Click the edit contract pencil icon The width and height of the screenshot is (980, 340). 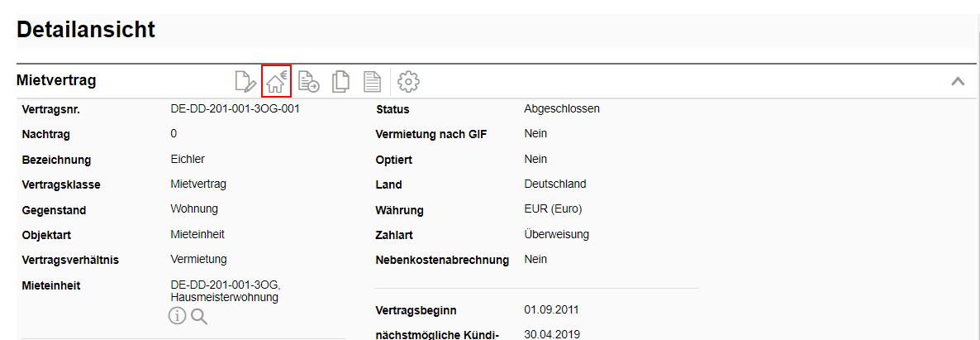coord(245,81)
